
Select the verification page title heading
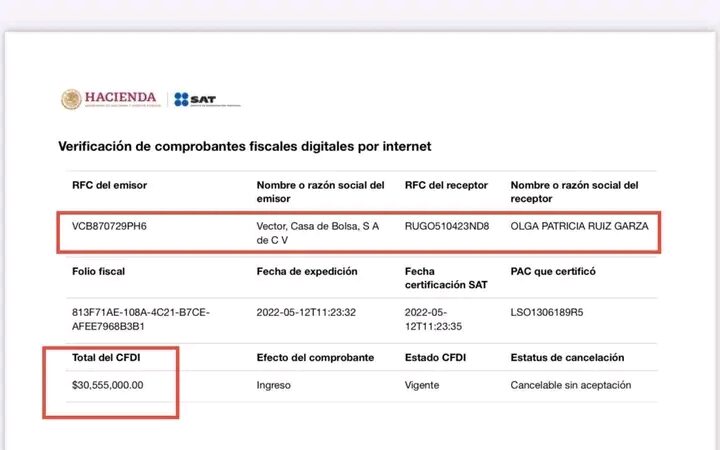(244, 146)
